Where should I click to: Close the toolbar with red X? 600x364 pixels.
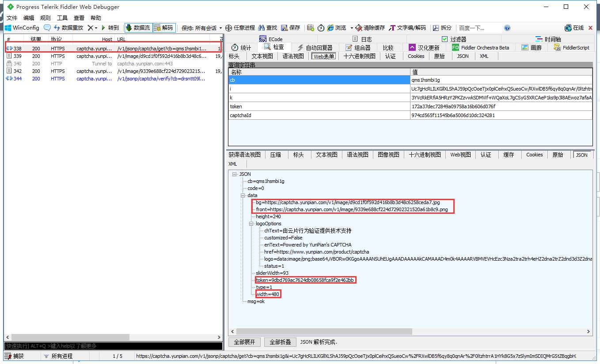(x=591, y=28)
